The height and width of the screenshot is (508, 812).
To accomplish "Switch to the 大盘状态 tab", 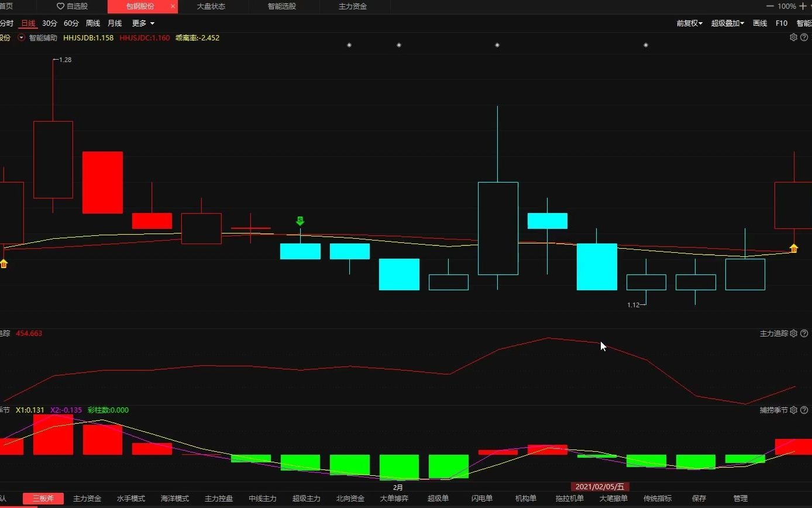I will coord(211,6).
